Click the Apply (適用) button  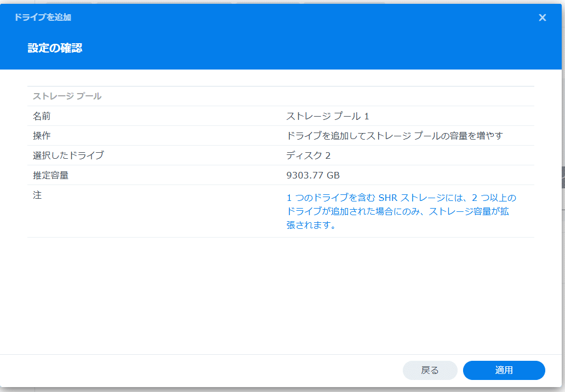pyautogui.click(x=503, y=370)
